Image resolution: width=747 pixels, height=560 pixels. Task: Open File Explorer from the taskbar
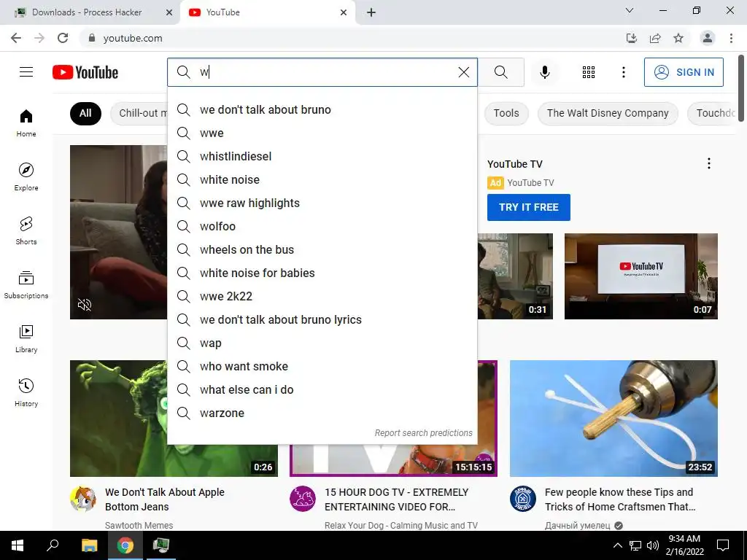[89, 545]
